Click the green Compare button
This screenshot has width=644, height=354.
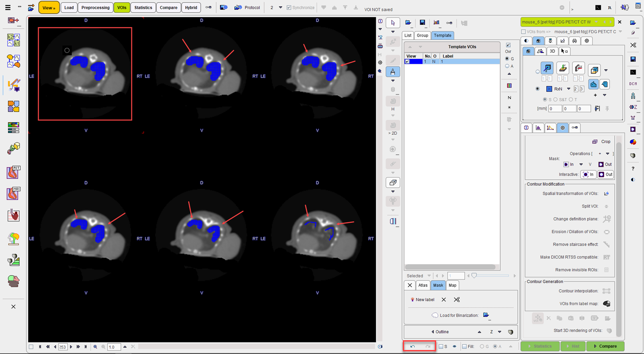[605, 346]
